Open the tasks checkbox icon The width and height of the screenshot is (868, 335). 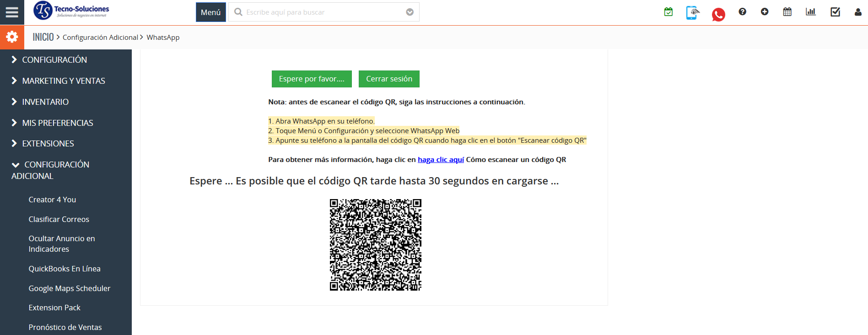[835, 12]
